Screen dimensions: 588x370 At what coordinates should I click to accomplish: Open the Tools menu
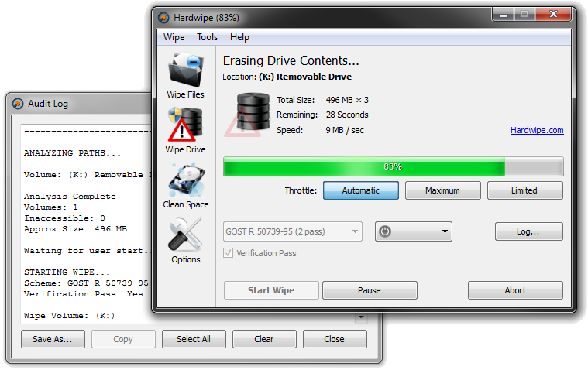(207, 37)
